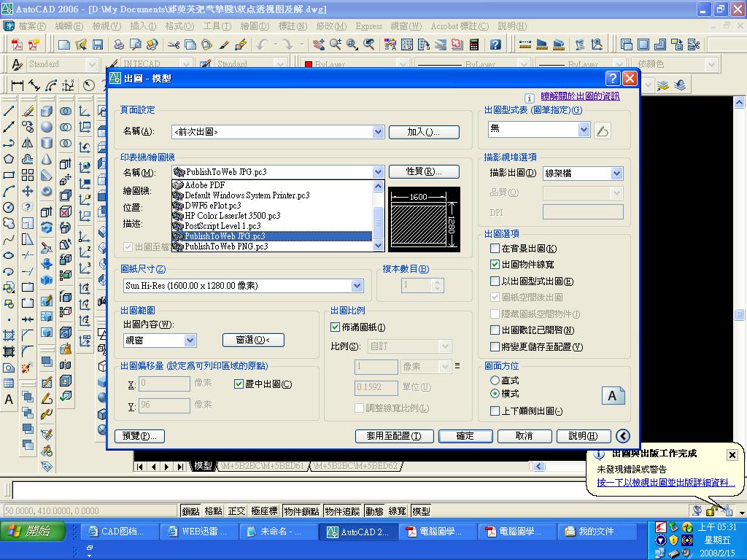Open the 編輯(E) Edit menu

point(69,26)
